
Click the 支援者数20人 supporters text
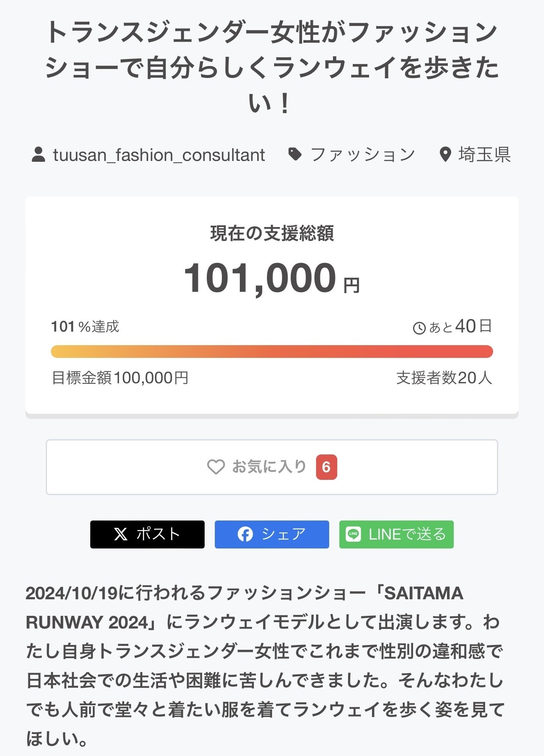pos(444,378)
